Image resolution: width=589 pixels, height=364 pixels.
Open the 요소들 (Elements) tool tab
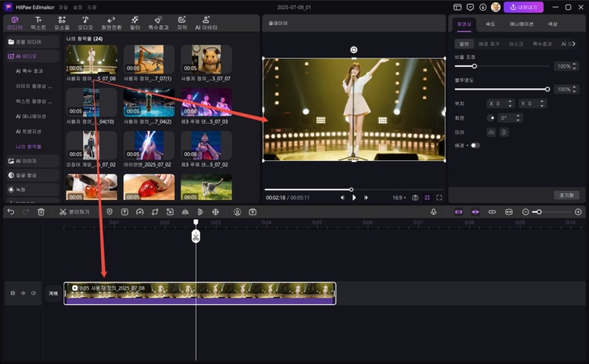(x=62, y=23)
